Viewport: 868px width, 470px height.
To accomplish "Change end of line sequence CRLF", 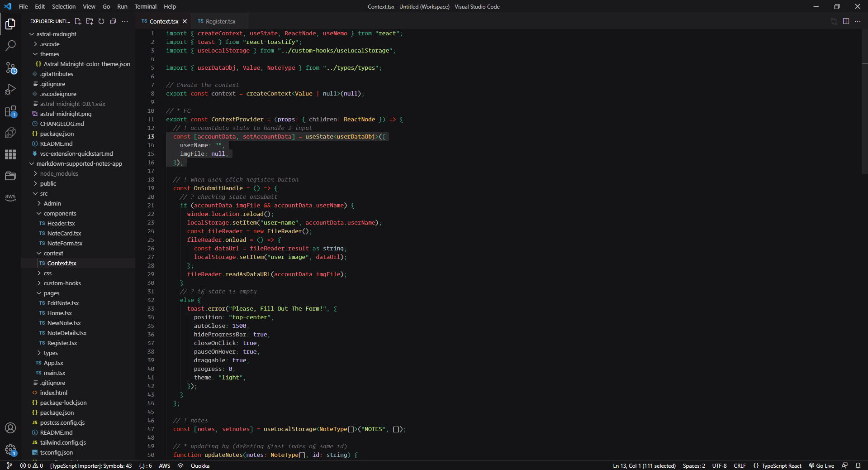I will [x=740, y=465].
